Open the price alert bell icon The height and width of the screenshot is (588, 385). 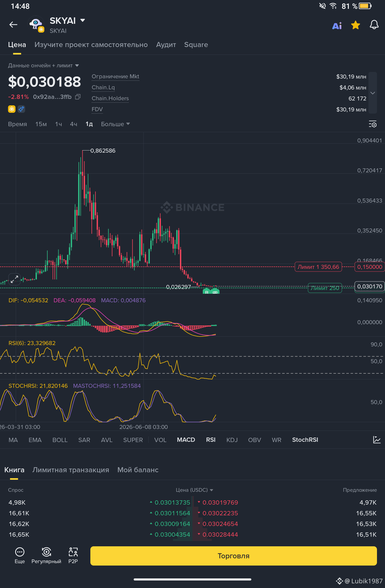[x=374, y=25]
